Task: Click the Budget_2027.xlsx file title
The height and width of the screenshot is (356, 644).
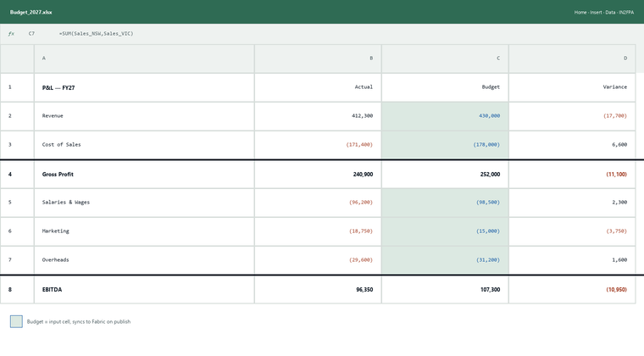Action: (31, 13)
